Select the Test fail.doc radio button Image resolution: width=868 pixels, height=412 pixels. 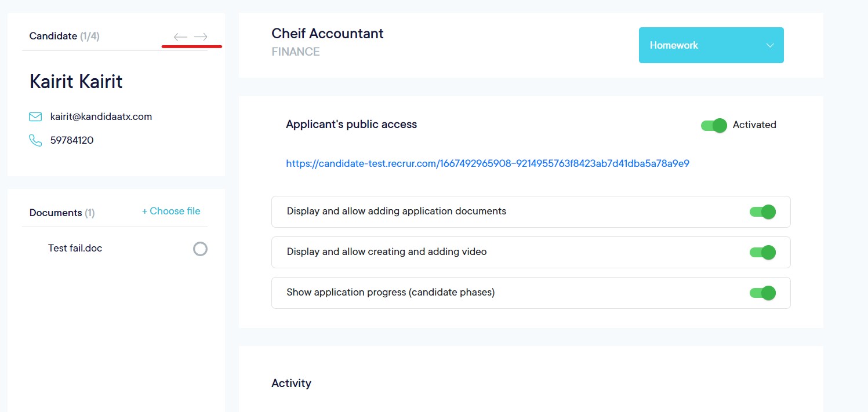[200, 249]
